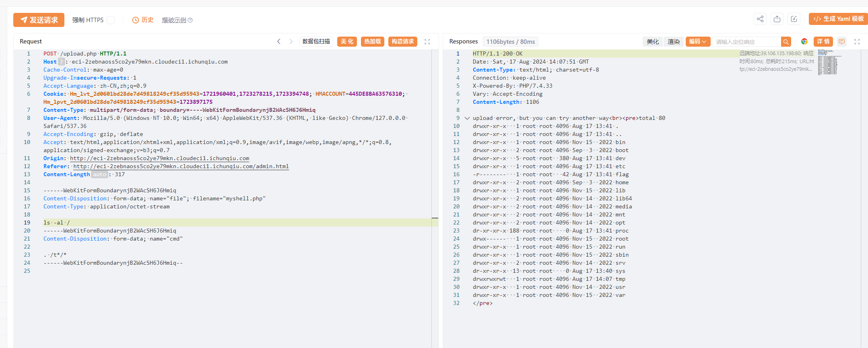This screenshot has height=348, width=868.
Task: Click the 'flag' file row in response
Action: point(550,174)
